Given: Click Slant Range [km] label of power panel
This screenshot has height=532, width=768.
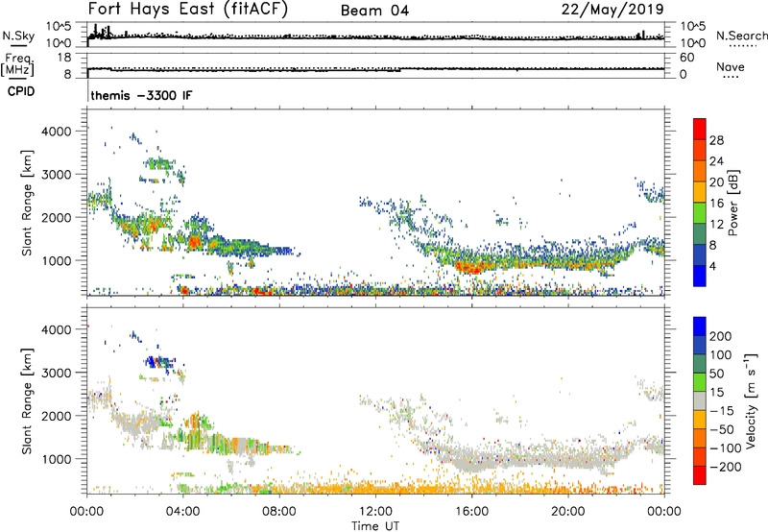Looking at the screenshot, I should pos(27,203).
